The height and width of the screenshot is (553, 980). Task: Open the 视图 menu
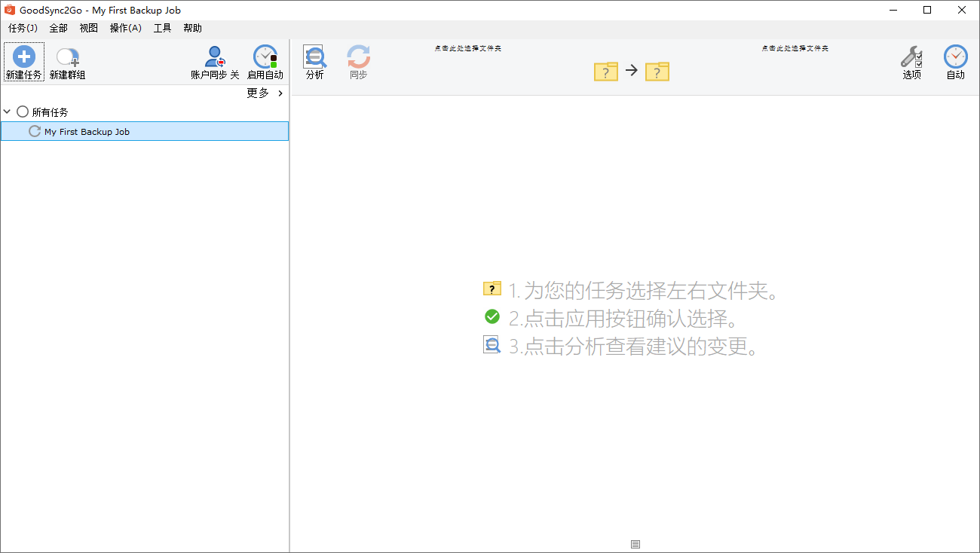click(88, 28)
